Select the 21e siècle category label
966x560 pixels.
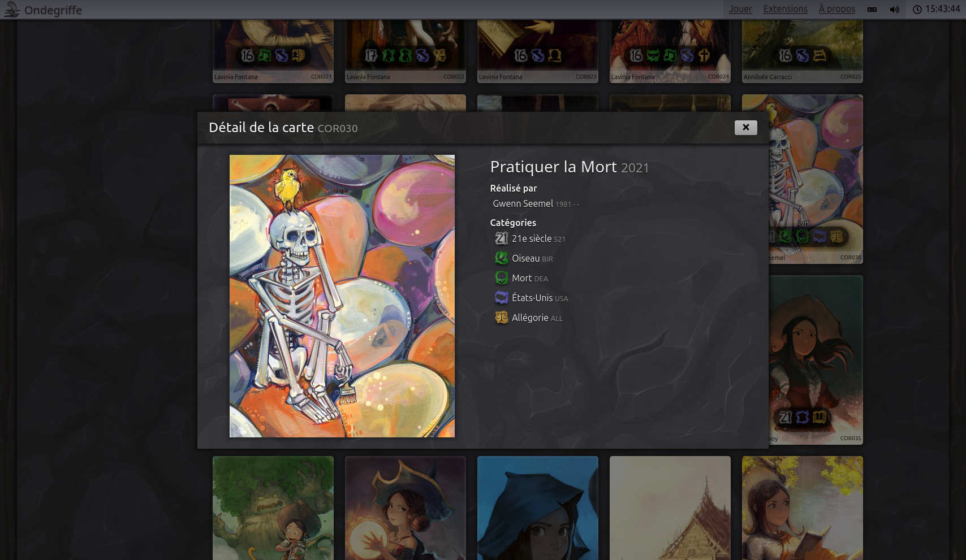(531, 238)
